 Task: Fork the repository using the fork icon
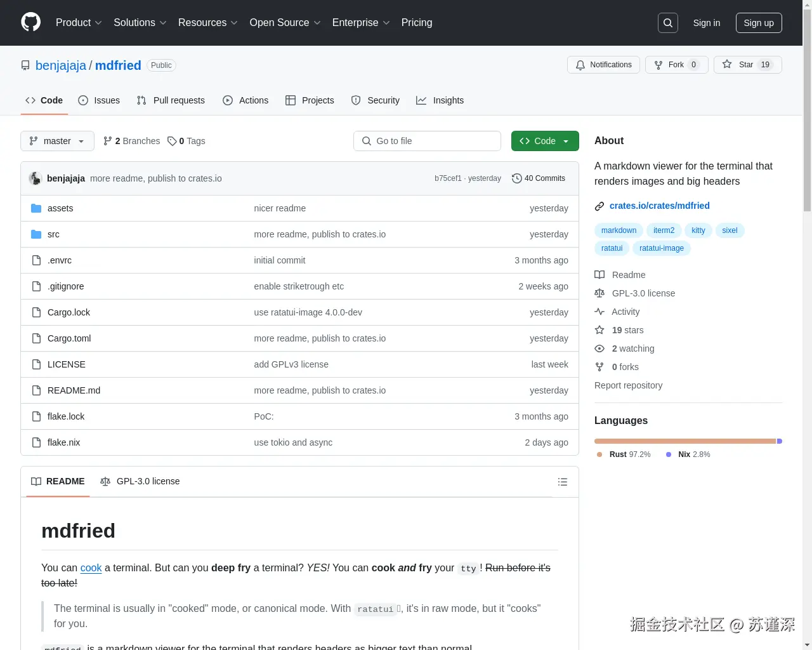[x=659, y=64]
